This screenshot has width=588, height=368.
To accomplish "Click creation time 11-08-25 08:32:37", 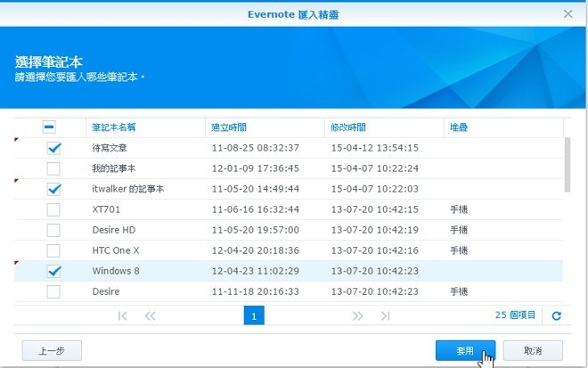I will [256, 148].
